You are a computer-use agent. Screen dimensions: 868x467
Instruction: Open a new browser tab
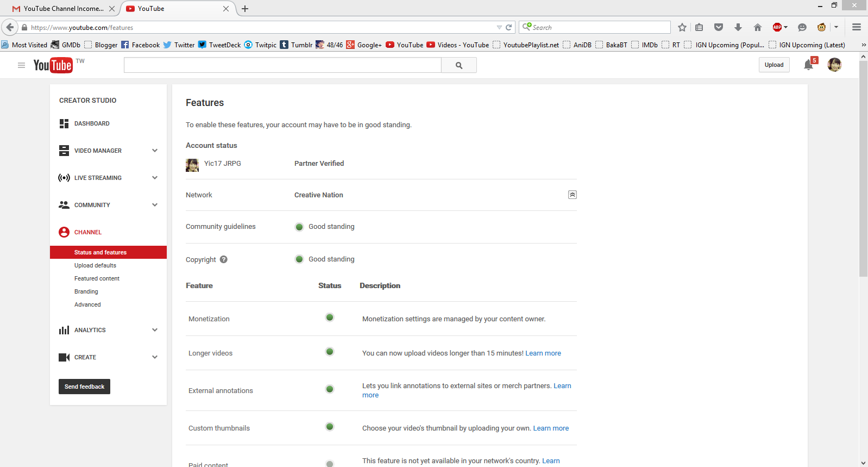point(245,9)
